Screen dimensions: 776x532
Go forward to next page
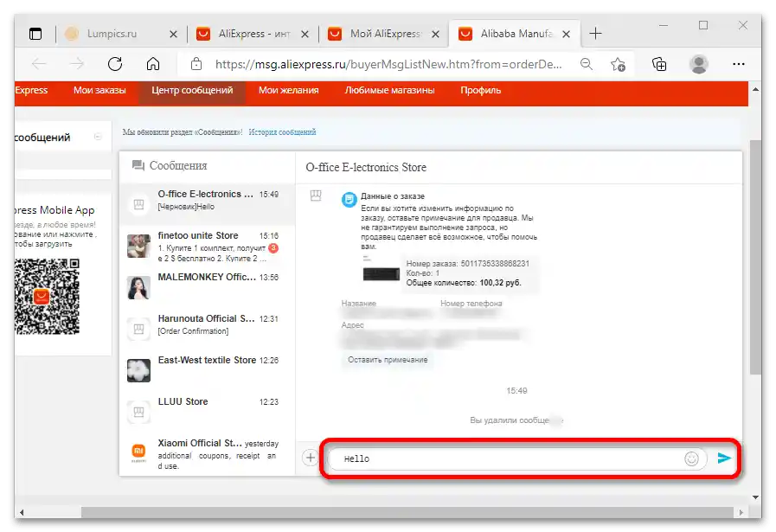coord(77,64)
